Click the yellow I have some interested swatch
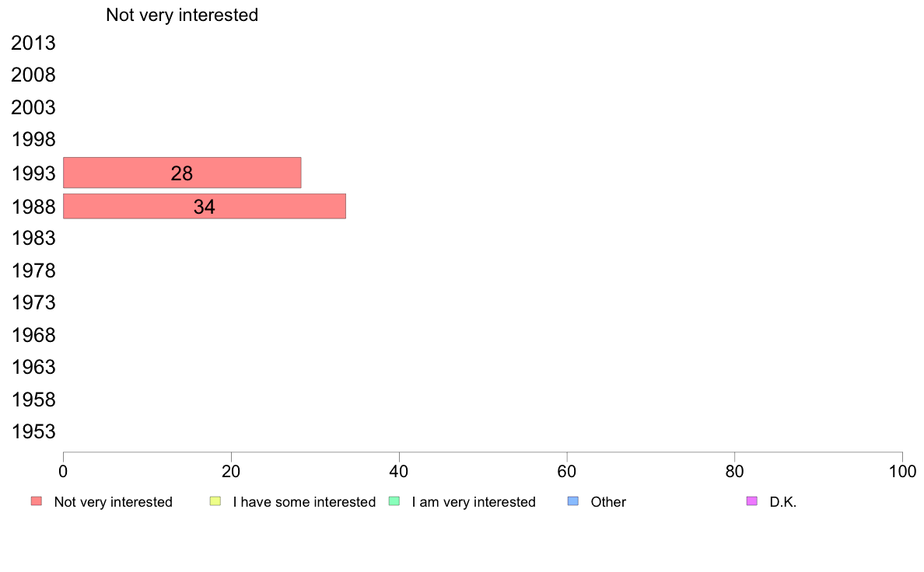Image resolution: width=924 pixels, height=572 pixels. coord(215,501)
